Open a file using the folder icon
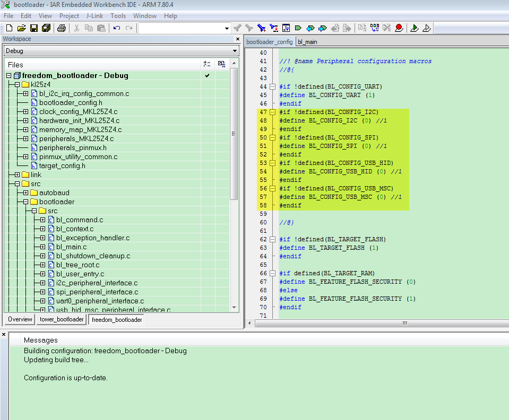This screenshot has height=420, width=509. tap(21, 28)
